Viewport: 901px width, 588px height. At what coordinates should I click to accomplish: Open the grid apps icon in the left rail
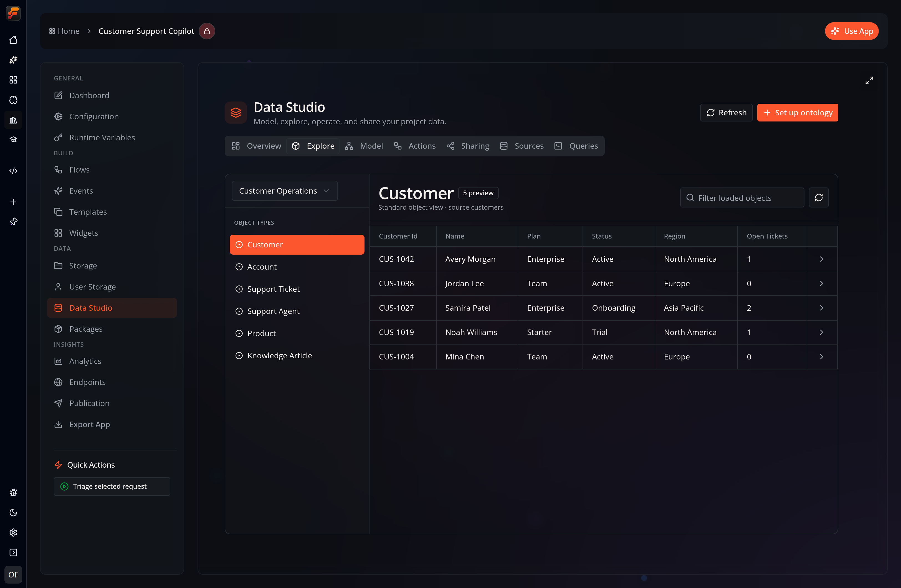[13, 80]
